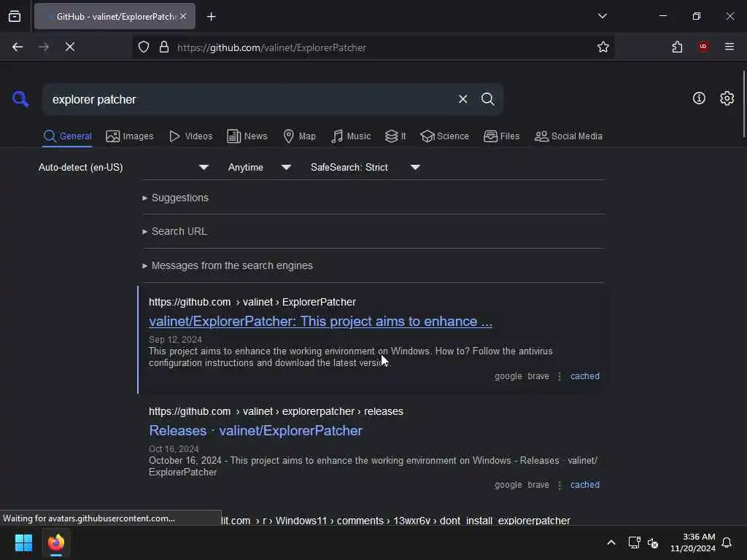Click the page vertical scrollbar

(x=743, y=104)
